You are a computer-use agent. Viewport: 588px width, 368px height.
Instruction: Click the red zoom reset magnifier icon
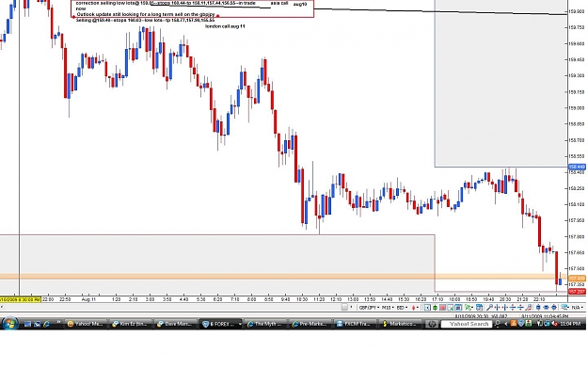click(529, 308)
